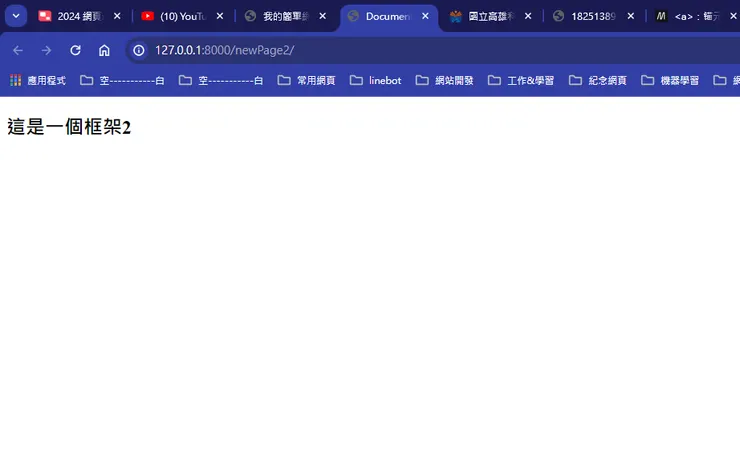740x449 pixels.
Task: Open the 機器學習 bookmark folder
Action: coord(670,80)
